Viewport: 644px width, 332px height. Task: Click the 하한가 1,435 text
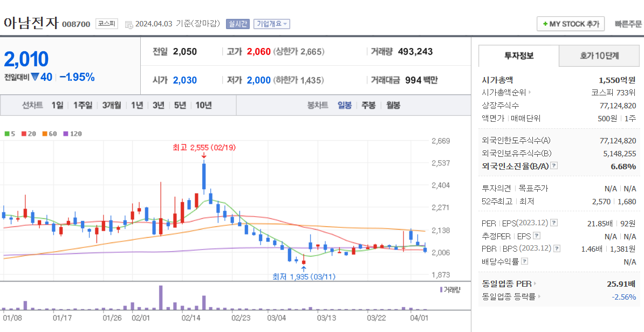click(299, 80)
